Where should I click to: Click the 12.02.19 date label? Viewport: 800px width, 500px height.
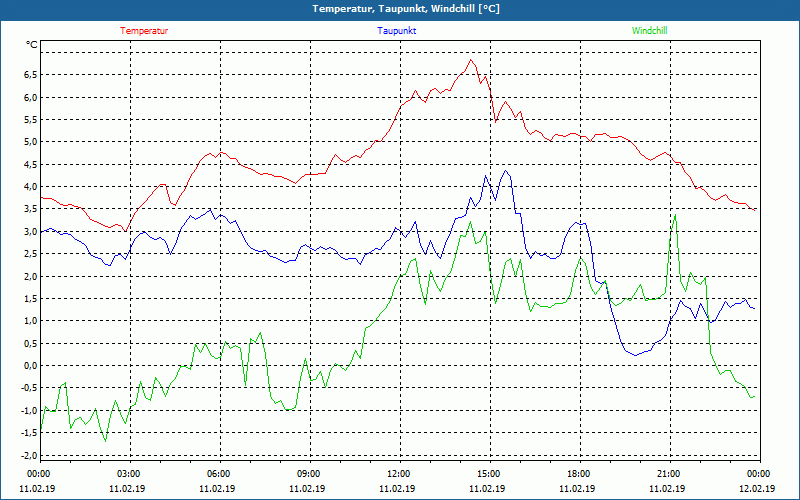[x=757, y=488]
